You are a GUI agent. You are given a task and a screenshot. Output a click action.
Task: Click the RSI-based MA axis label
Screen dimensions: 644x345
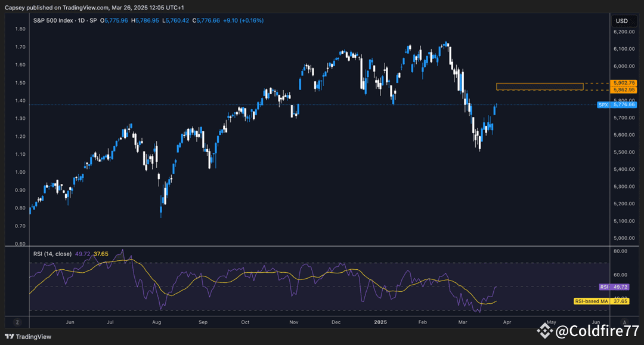click(591, 301)
